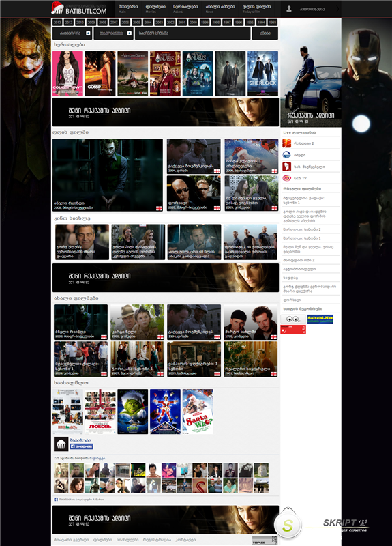The width and height of the screenshot is (392, 546).
Task: Click the search button beside search field
Action: (265, 33)
